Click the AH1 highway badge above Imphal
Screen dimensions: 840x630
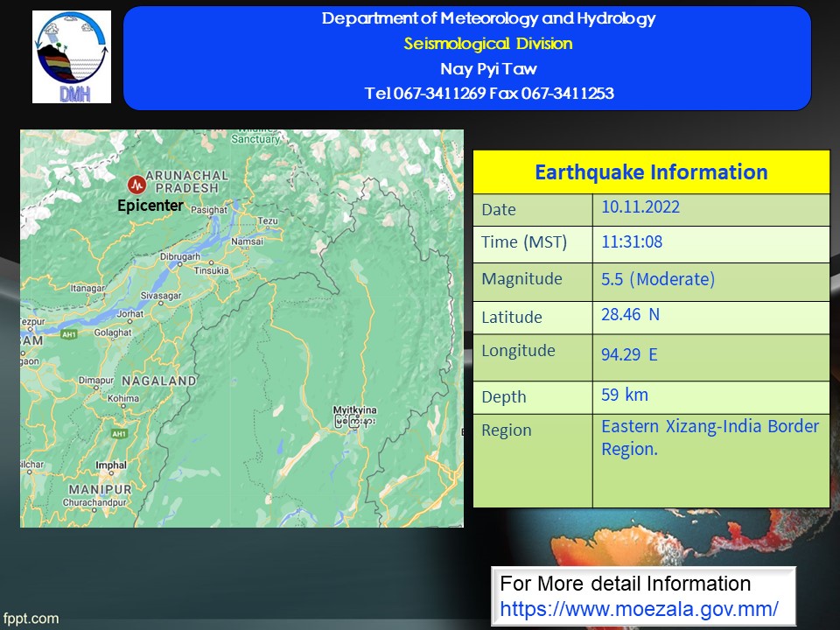tap(118, 433)
